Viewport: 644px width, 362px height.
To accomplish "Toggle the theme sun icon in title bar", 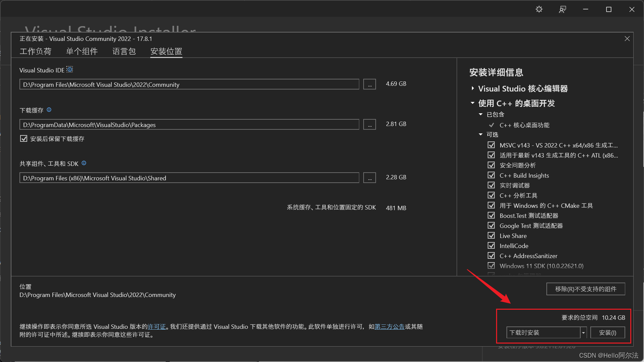I will coord(539,9).
